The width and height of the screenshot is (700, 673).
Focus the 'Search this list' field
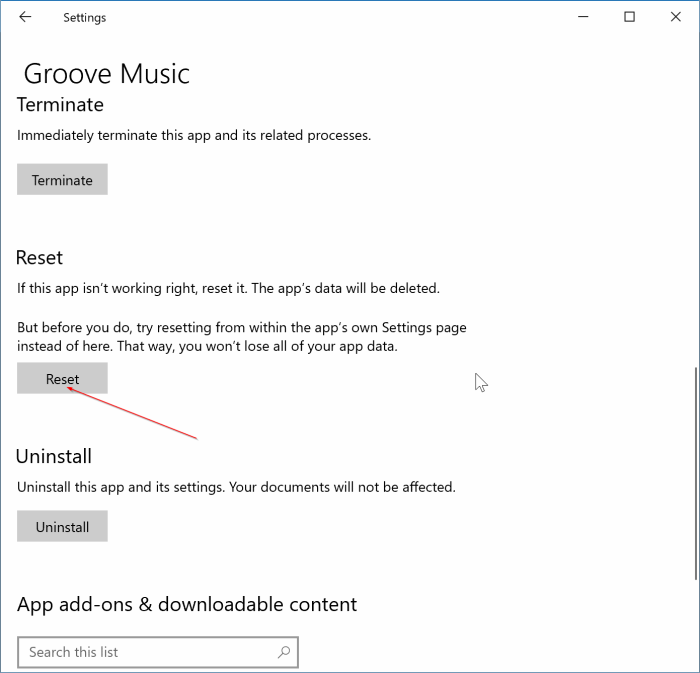[x=158, y=652]
